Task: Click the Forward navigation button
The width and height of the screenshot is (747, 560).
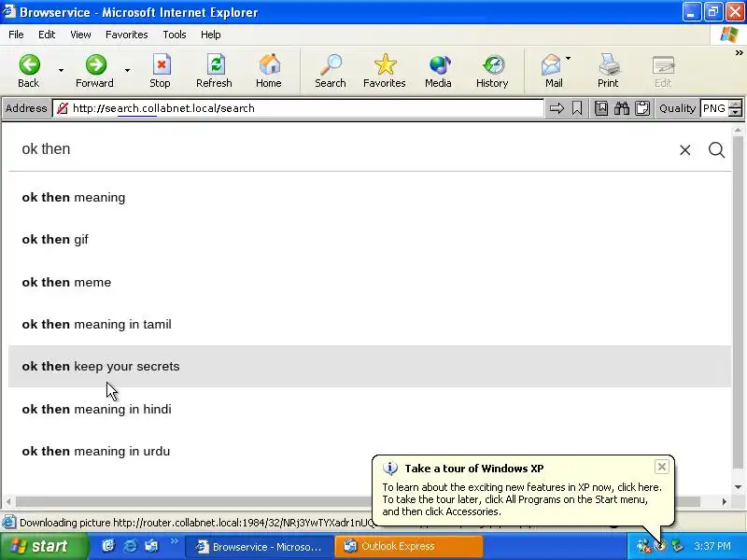Action: [x=95, y=71]
